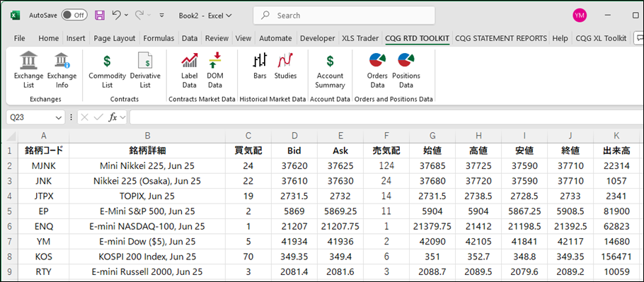Image resolution: width=644 pixels, height=282 pixels.
Task: Switch to CQG STATEMENT REPORTS tab
Action: click(x=501, y=38)
